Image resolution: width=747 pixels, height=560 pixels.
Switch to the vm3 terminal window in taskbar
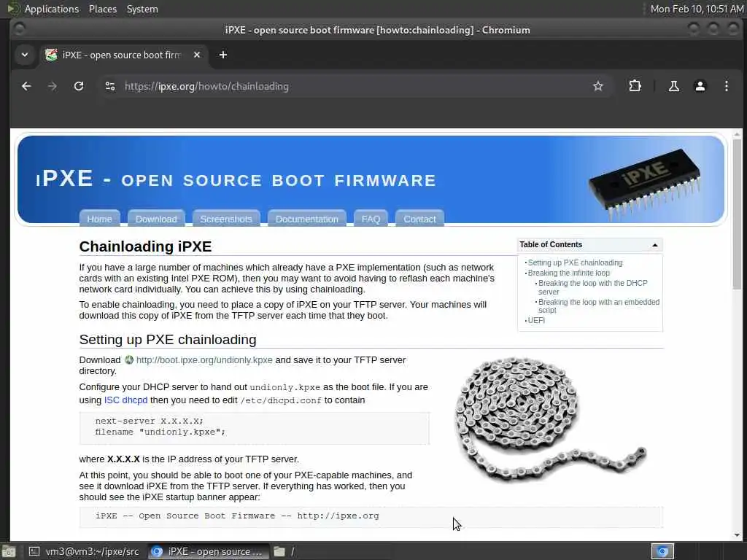coord(85,551)
